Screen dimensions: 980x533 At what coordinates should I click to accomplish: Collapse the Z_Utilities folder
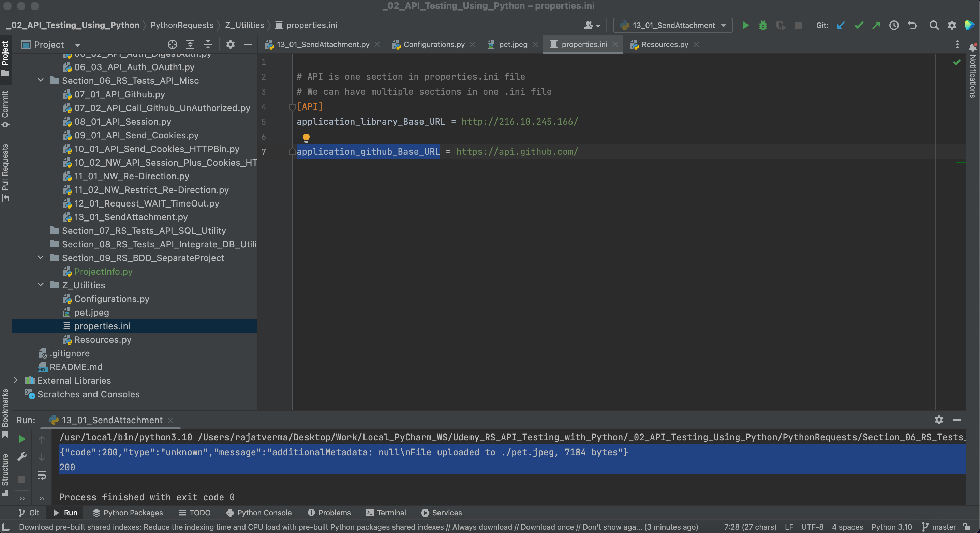click(41, 285)
